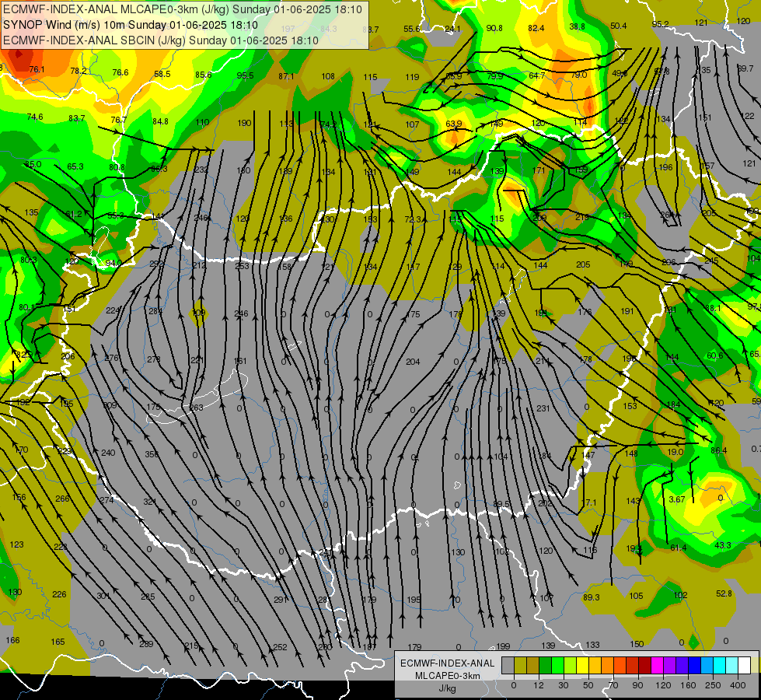
Task: Click the map value '204'
Action: (413, 362)
